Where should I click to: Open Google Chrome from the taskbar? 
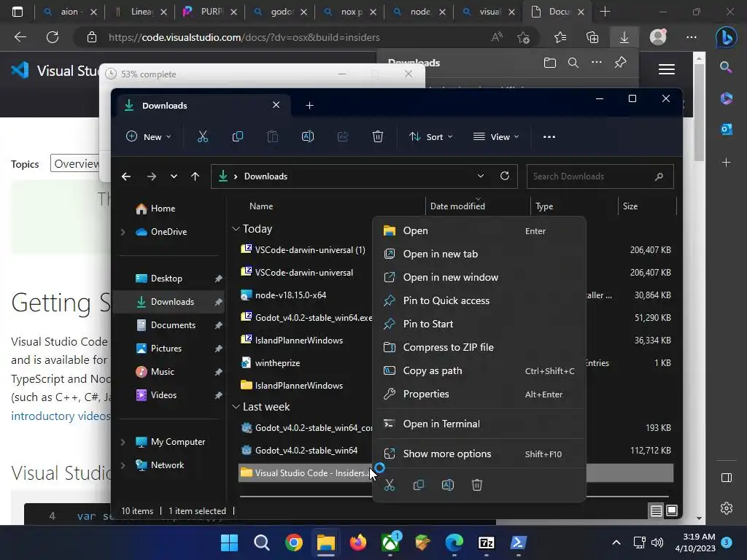[x=294, y=542]
